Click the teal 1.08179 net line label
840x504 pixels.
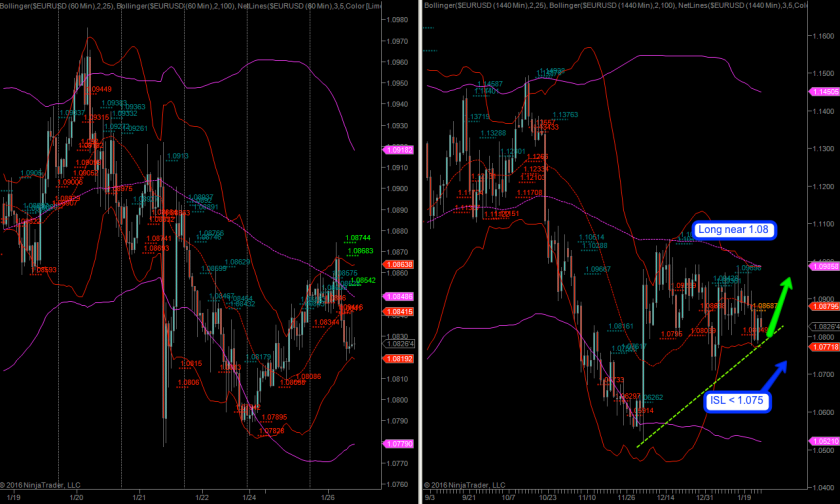coord(258,357)
